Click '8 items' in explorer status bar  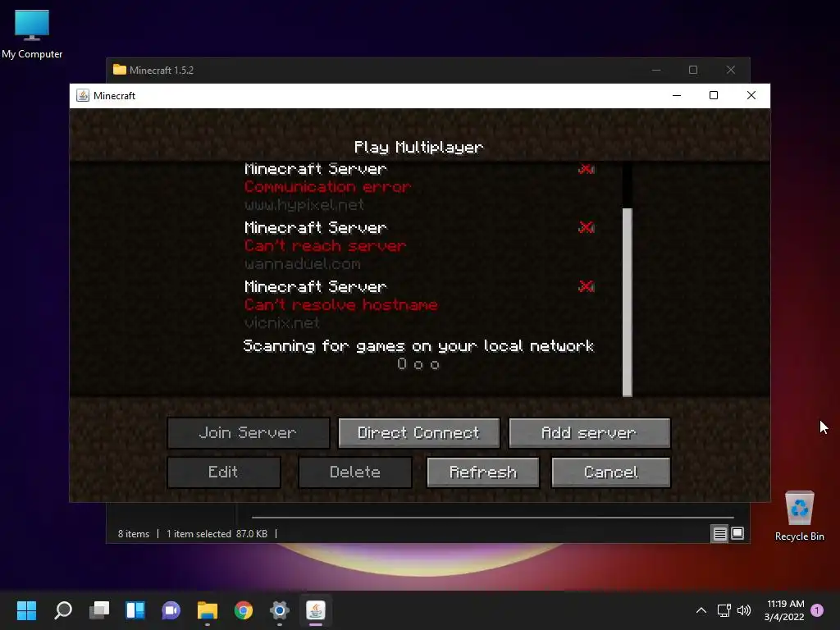[134, 533]
